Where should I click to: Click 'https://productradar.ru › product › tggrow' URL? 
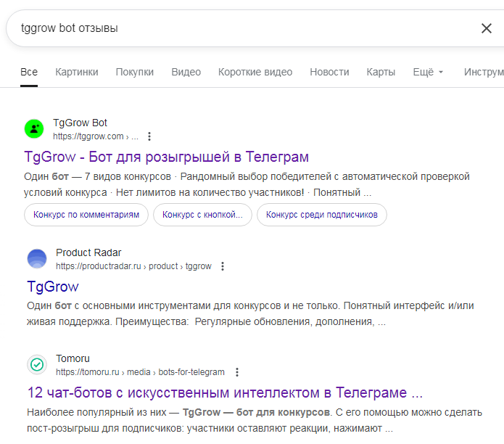[133, 266]
